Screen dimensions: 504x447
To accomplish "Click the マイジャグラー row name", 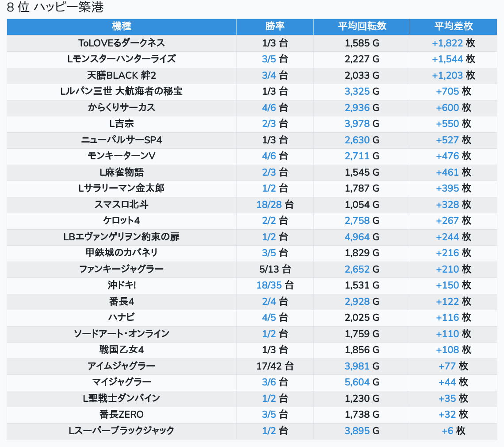I will click(122, 382).
